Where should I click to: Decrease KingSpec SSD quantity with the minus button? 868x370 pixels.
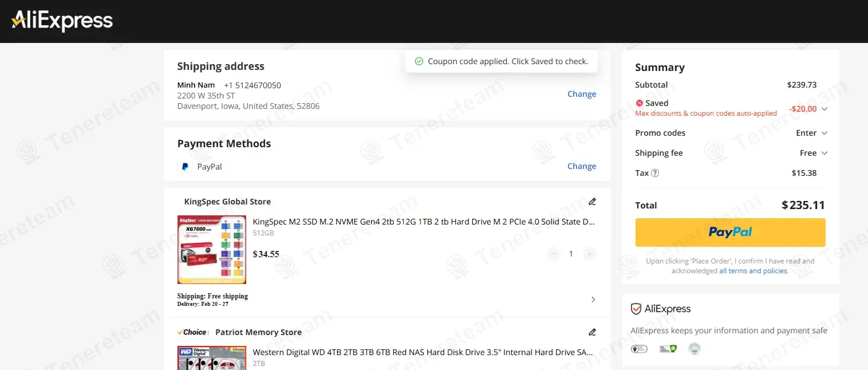click(x=553, y=254)
